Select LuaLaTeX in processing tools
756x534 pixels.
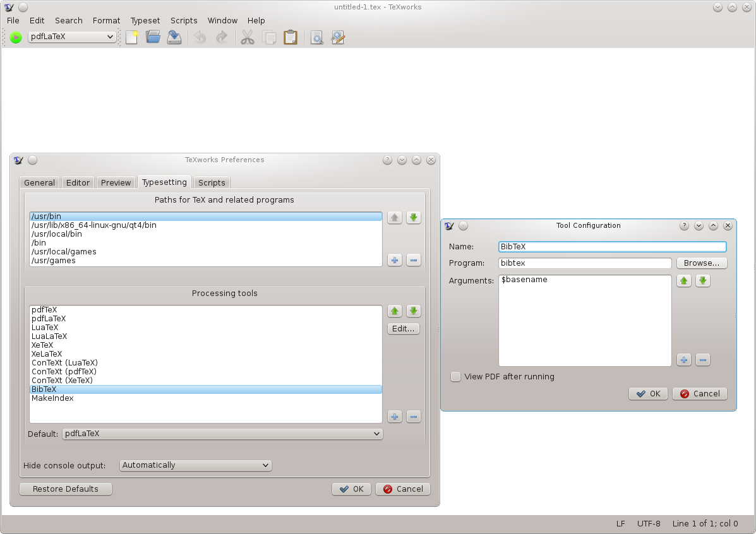pyautogui.click(x=206, y=336)
